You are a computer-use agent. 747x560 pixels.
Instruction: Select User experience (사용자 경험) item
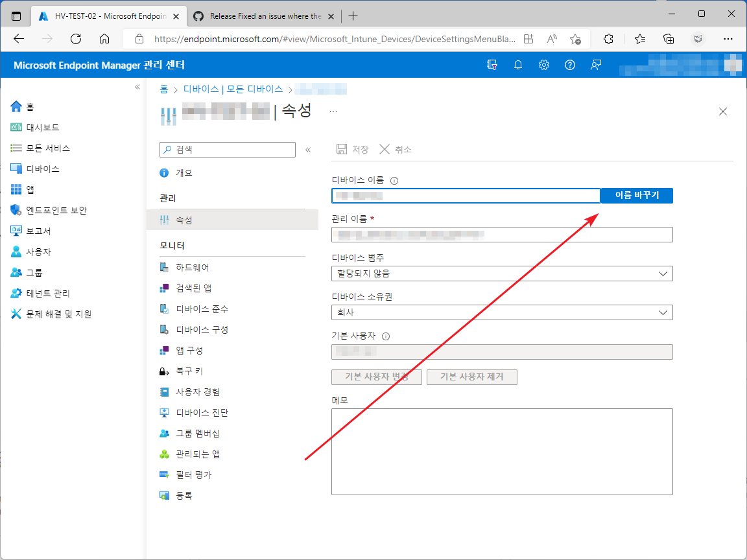point(189,392)
